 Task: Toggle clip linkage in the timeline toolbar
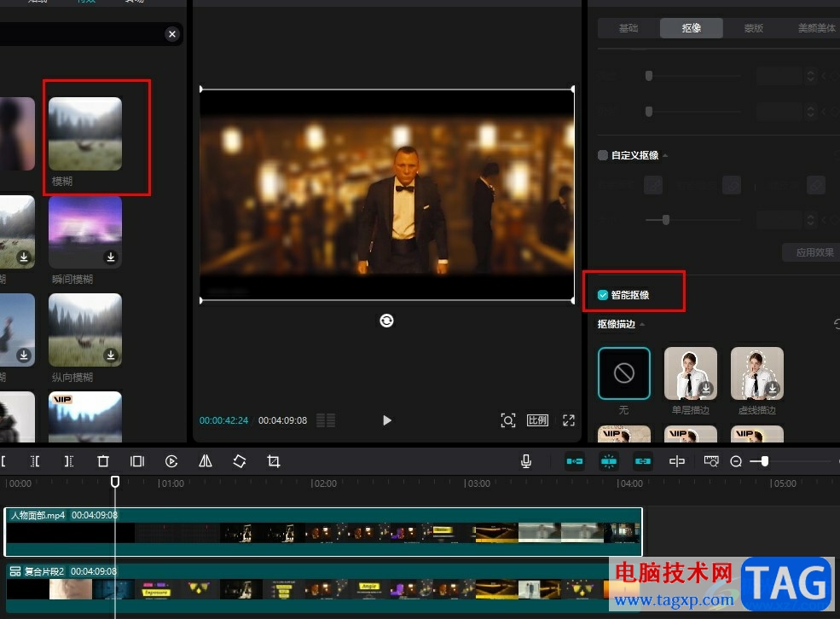(643, 461)
